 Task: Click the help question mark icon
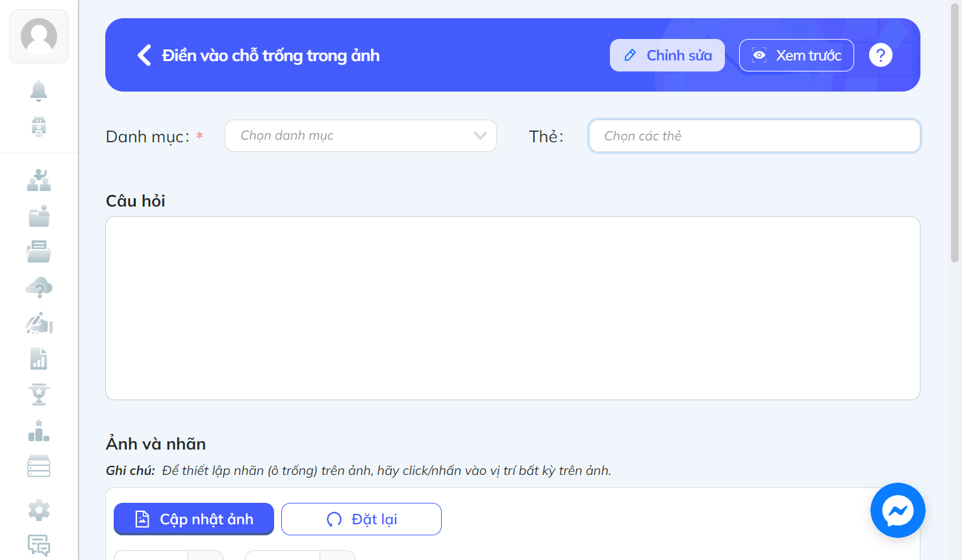tap(881, 55)
